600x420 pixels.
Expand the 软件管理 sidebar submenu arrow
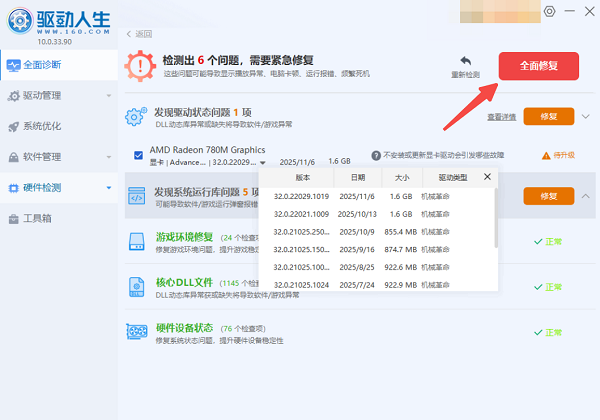click(x=109, y=157)
